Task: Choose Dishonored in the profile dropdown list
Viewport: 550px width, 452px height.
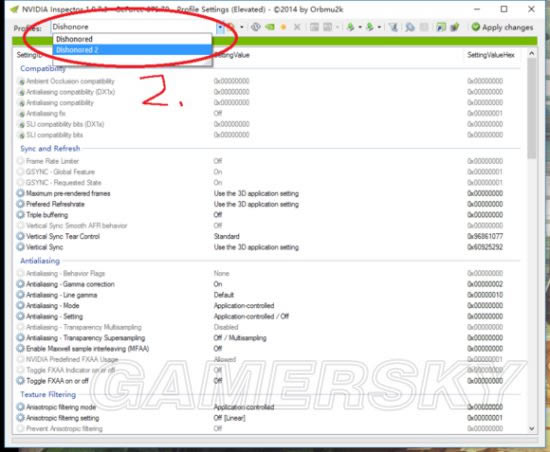Action: tap(132, 39)
